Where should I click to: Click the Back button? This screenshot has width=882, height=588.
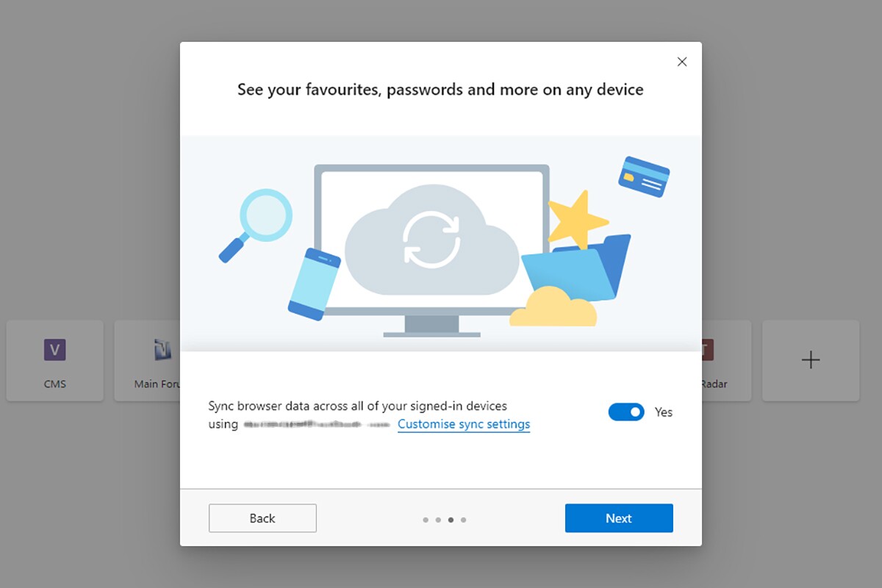(262, 518)
